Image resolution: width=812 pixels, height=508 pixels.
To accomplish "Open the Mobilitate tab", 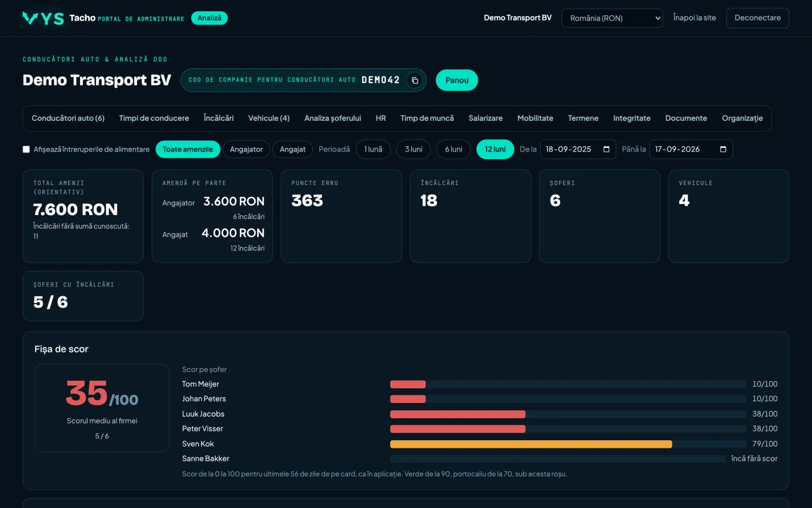I will click(x=535, y=118).
